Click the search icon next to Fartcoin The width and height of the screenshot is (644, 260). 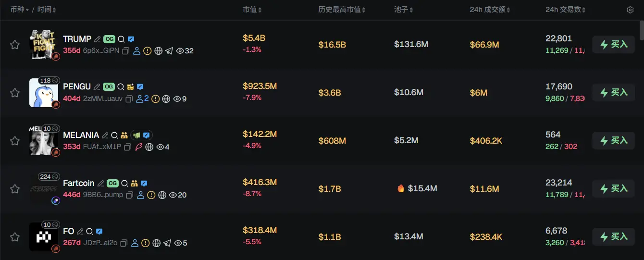pos(124,183)
